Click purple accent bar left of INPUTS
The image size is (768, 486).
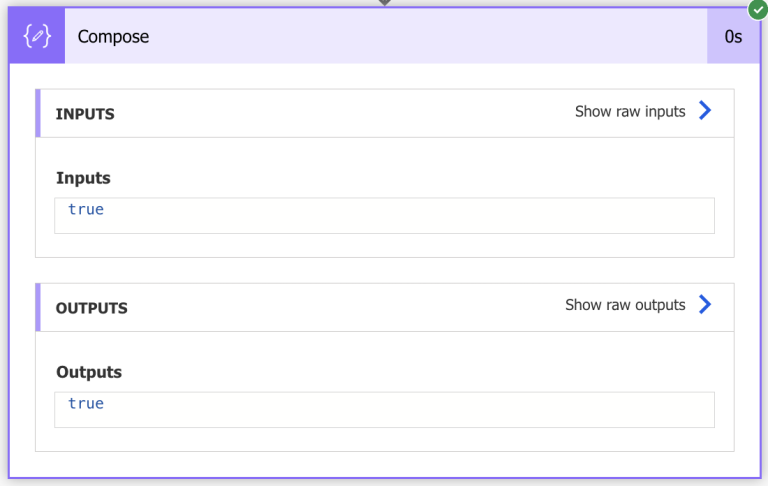[38, 113]
